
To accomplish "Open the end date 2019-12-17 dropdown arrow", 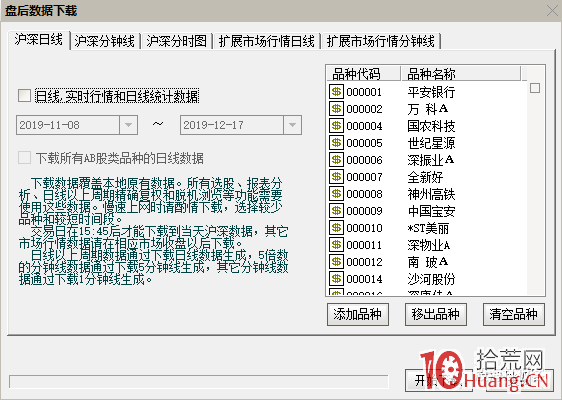I will coord(292,125).
